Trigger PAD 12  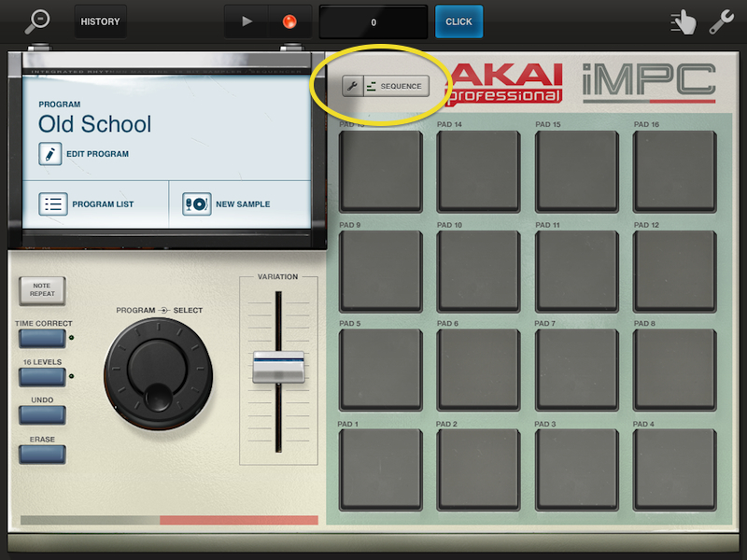(x=674, y=271)
